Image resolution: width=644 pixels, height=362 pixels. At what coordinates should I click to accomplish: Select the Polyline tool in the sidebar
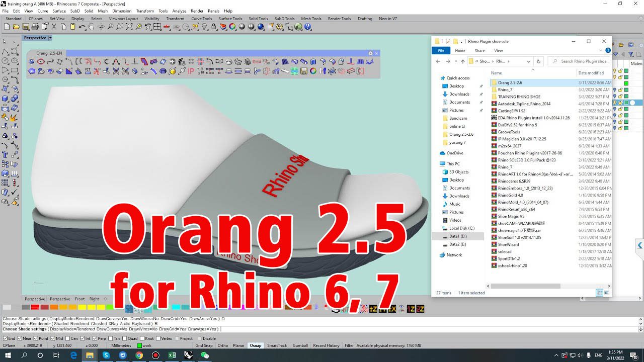point(4,52)
